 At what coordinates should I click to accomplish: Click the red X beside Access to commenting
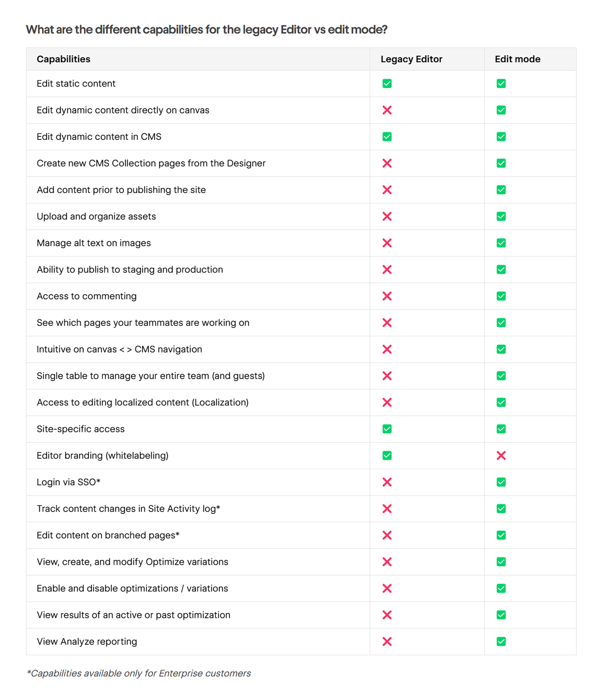click(387, 296)
